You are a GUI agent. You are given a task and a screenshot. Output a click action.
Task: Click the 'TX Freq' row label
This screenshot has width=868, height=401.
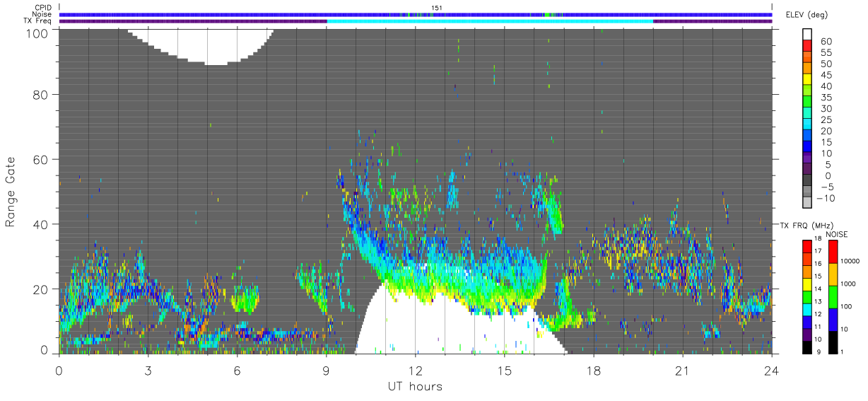[38, 21]
